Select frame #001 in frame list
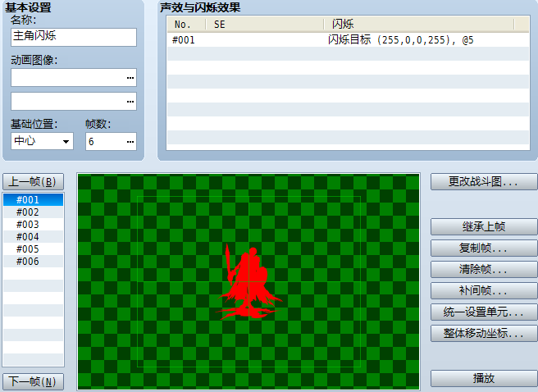This screenshot has width=538, height=392. point(34,200)
